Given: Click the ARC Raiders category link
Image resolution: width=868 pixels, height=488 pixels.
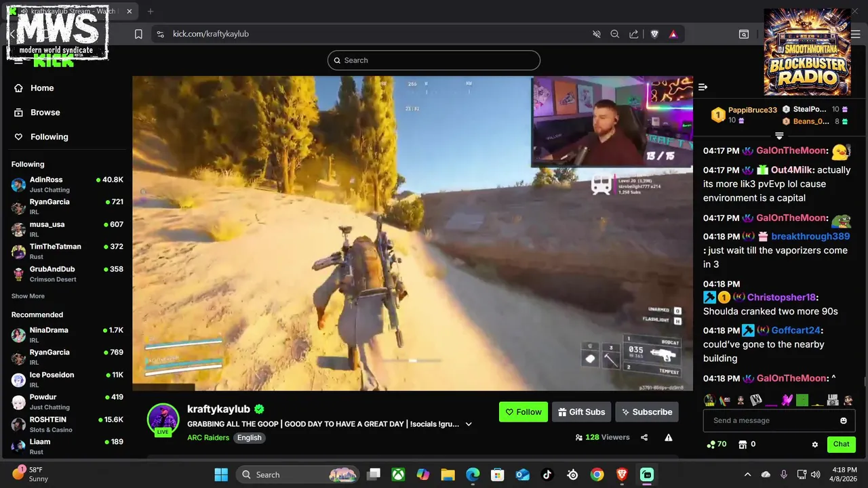Looking at the screenshot, I should point(208,438).
